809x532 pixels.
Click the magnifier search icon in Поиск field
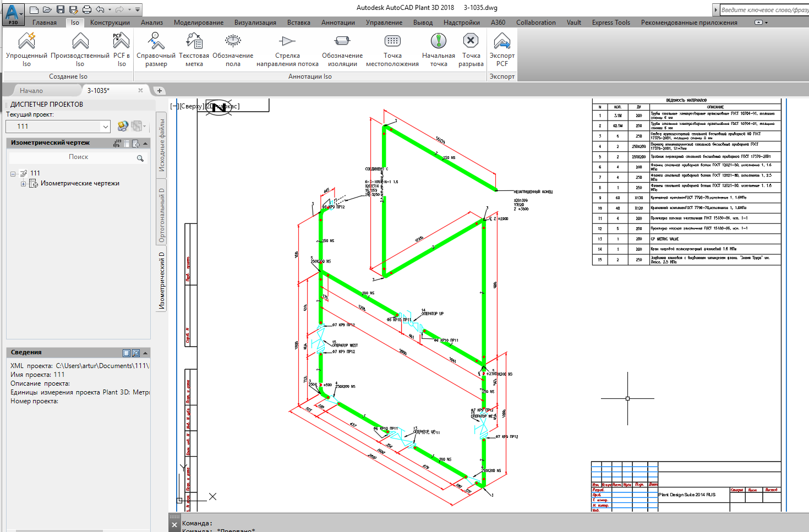pyautogui.click(x=140, y=158)
